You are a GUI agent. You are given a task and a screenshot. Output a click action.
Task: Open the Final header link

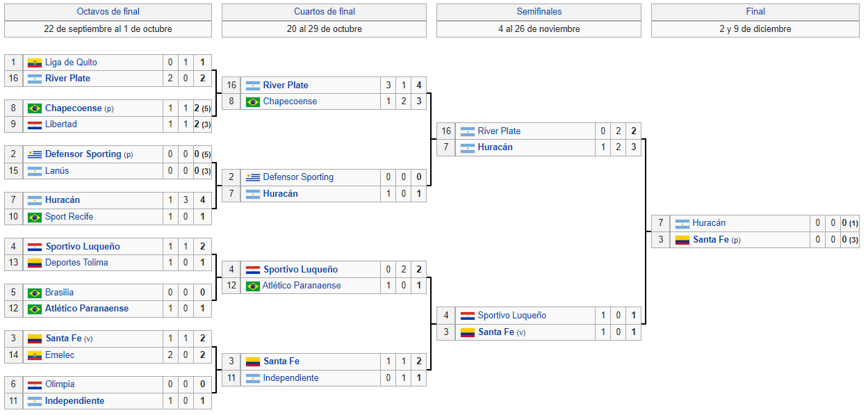(755, 12)
